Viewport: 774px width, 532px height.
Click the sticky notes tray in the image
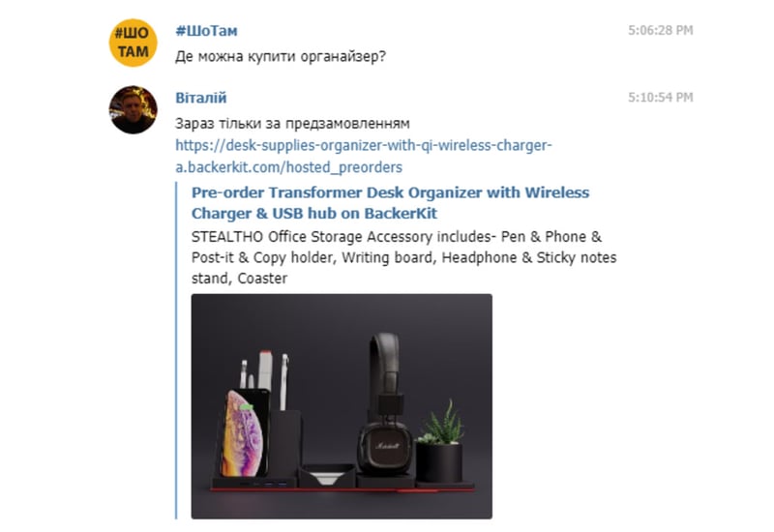point(327,475)
